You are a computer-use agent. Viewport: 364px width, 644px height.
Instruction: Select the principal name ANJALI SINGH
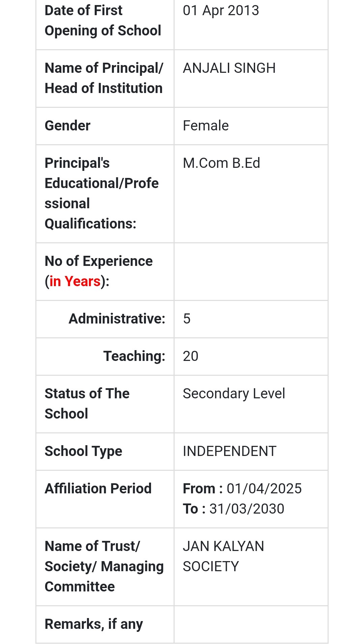[x=229, y=68]
